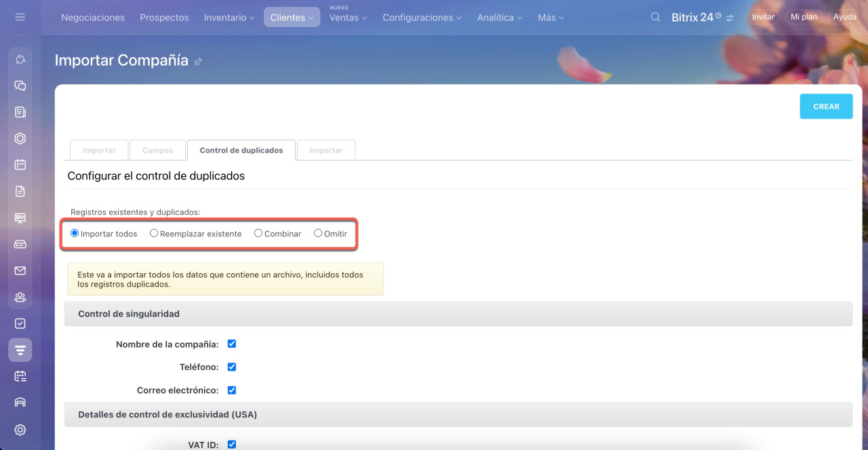Expand the Inventario dropdown menu

(x=229, y=18)
